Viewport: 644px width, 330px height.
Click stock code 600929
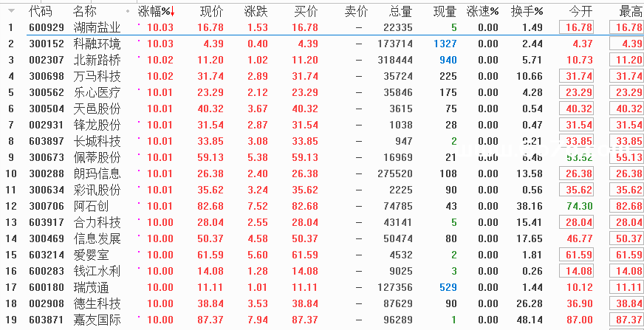coord(47,27)
